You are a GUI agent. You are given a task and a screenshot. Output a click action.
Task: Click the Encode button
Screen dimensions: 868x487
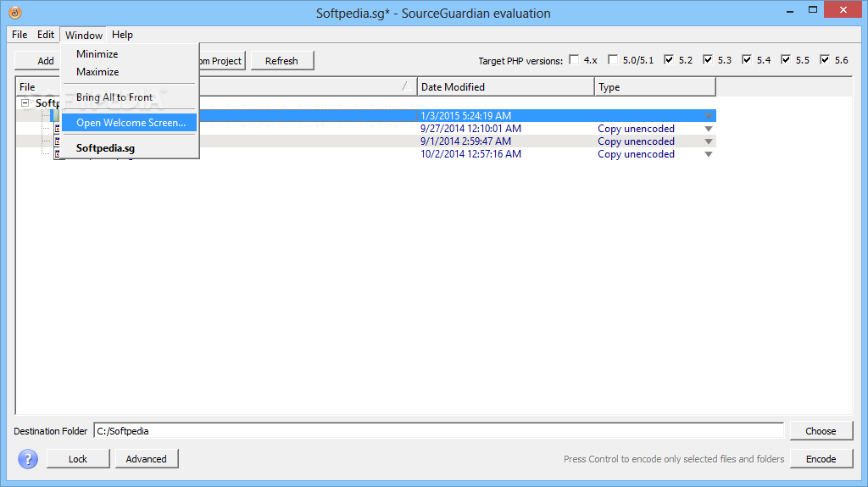coord(821,459)
